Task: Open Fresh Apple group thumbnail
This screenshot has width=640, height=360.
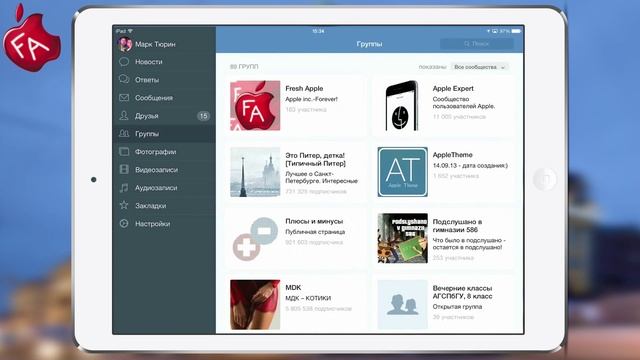Action: (255, 105)
